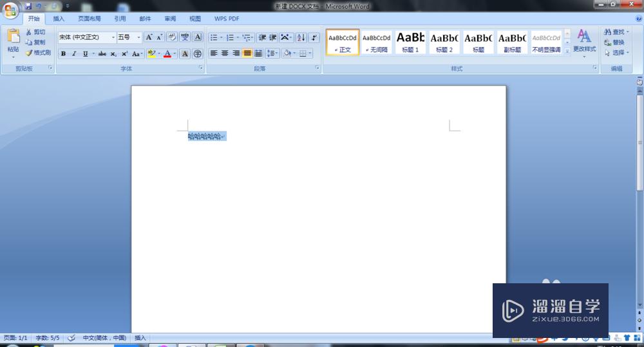
Task: Apply the 不明显强调 style
Action: [546, 42]
